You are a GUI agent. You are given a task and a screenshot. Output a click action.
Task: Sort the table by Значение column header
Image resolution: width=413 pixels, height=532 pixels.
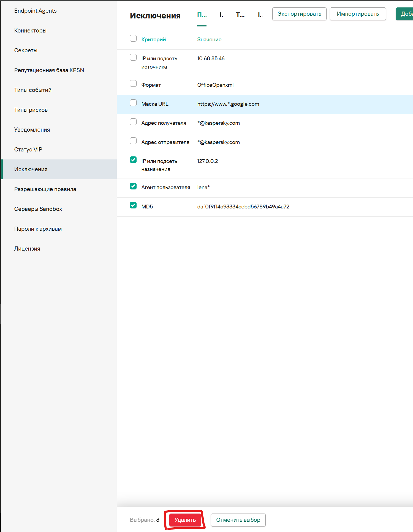click(209, 39)
